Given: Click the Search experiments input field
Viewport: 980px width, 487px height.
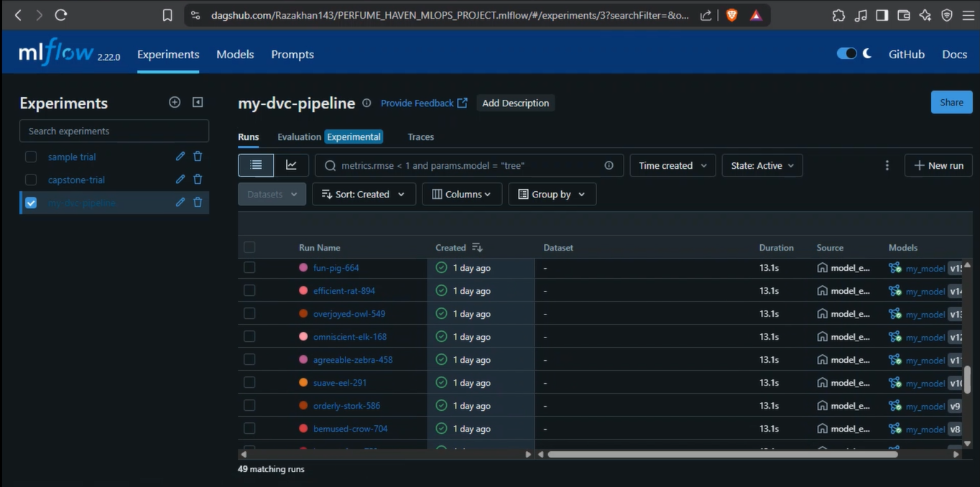Looking at the screenshot, I should pos(114,131).
